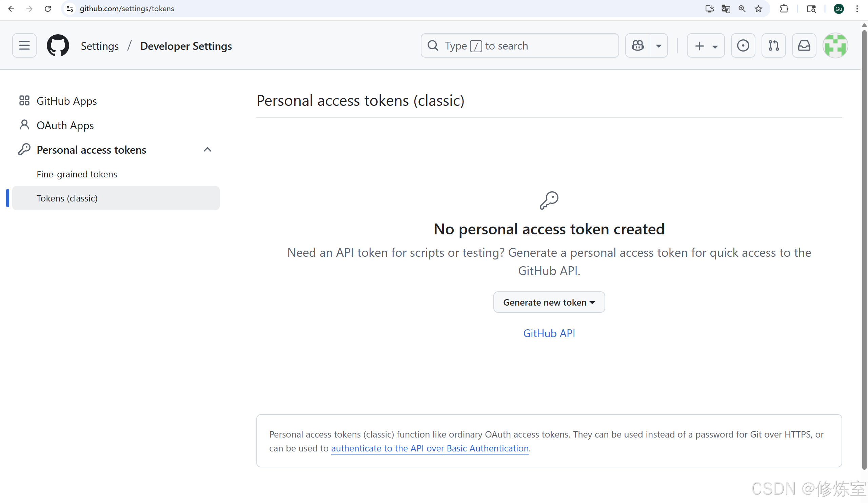868x503 pixels.
Task: Select Fine-grained tokens in sidebar
Action: [116, 174]
